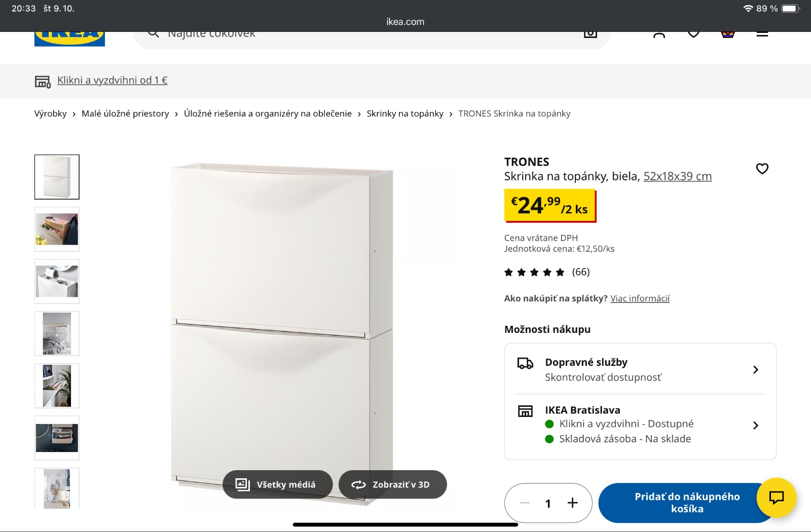Add TRONES to favourites with heart icon
The image size is (811, 532).
(x=762, y=169)
